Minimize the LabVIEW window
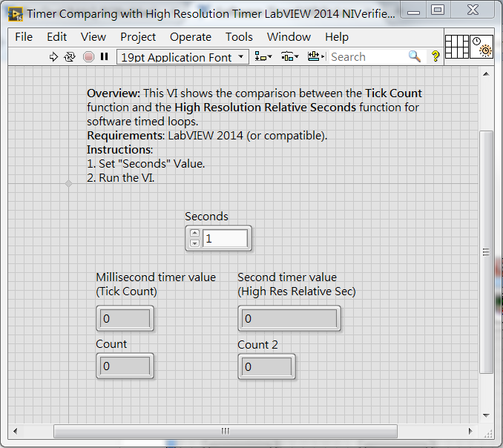The image size is (503, 448). pyautogui.click(x=413, y=10)
